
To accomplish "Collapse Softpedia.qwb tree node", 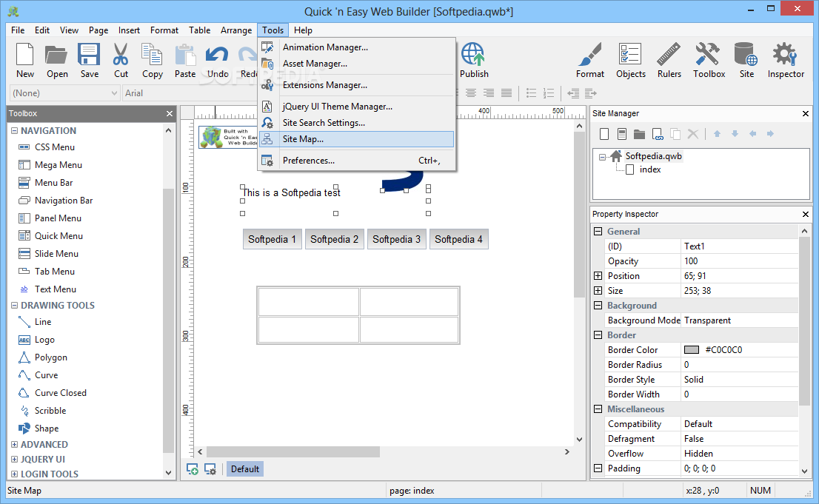I will [602, 157].
